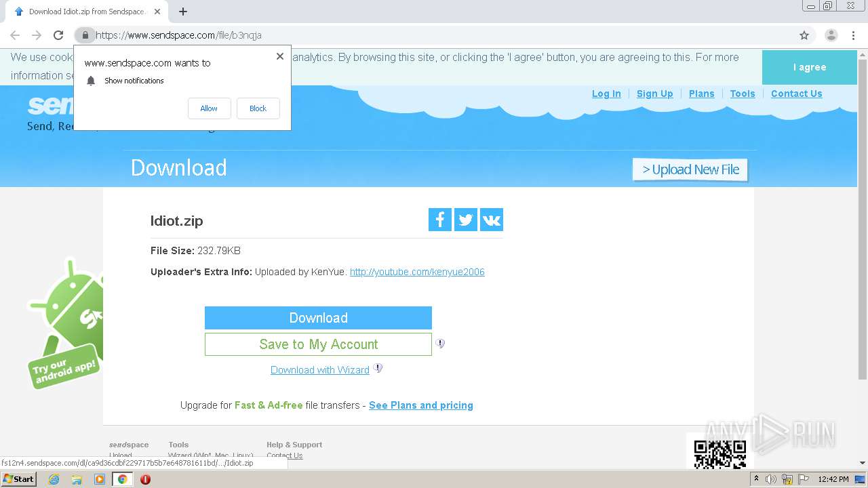Click the footer Contact Us link
The width and height of the screenshot is (868, 488).
[285, 455]
